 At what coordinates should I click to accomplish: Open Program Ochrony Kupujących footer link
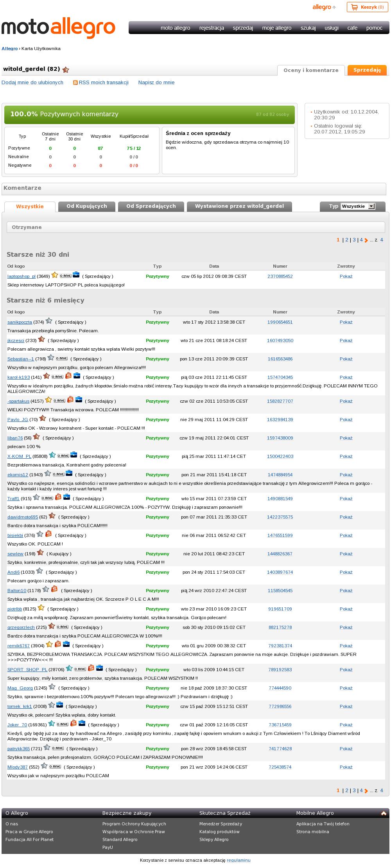click(x=134, y=824)
